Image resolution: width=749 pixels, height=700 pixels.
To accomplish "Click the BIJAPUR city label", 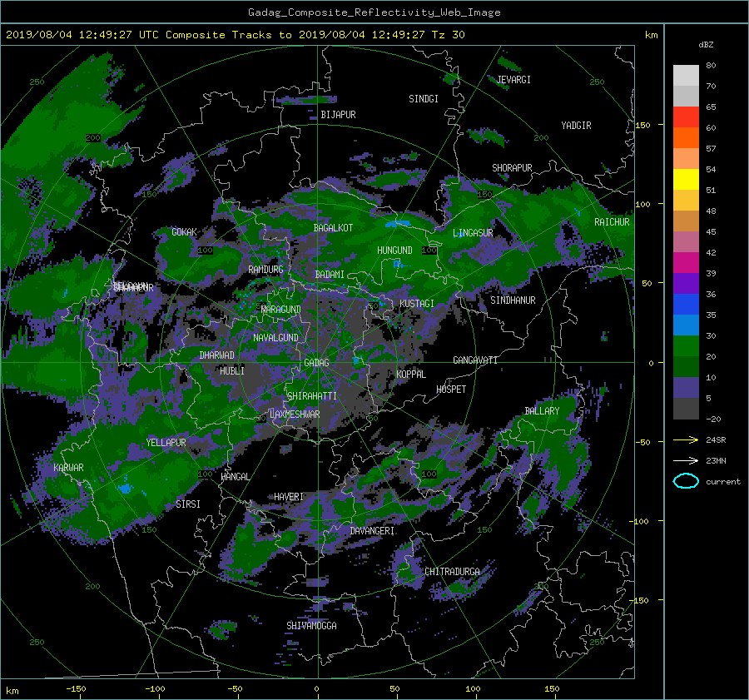I will [338, 115].
